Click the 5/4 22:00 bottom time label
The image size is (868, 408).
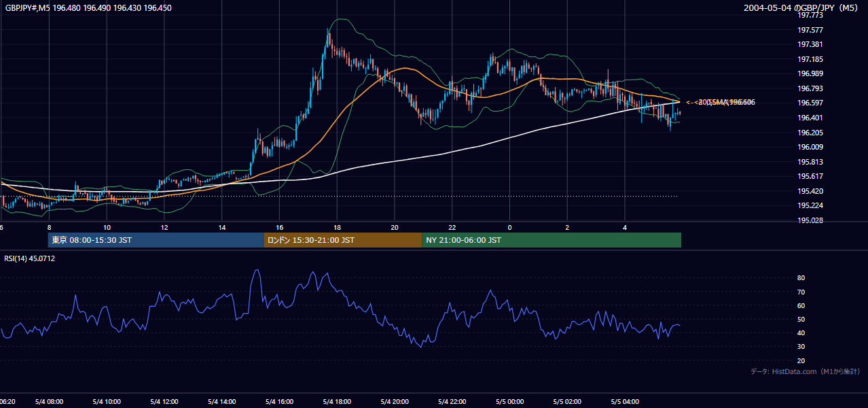click(x=452, y=401)
